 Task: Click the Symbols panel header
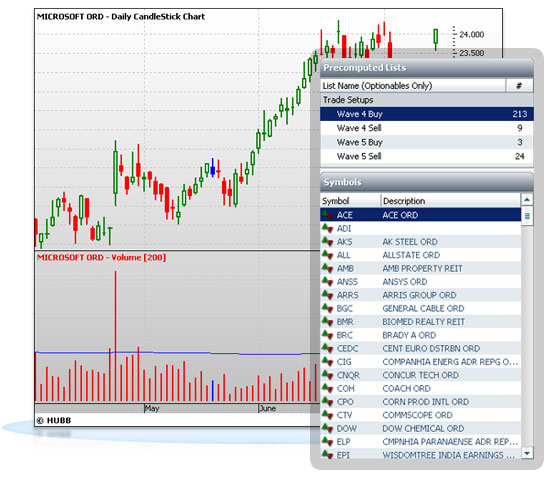click(427, 182)
